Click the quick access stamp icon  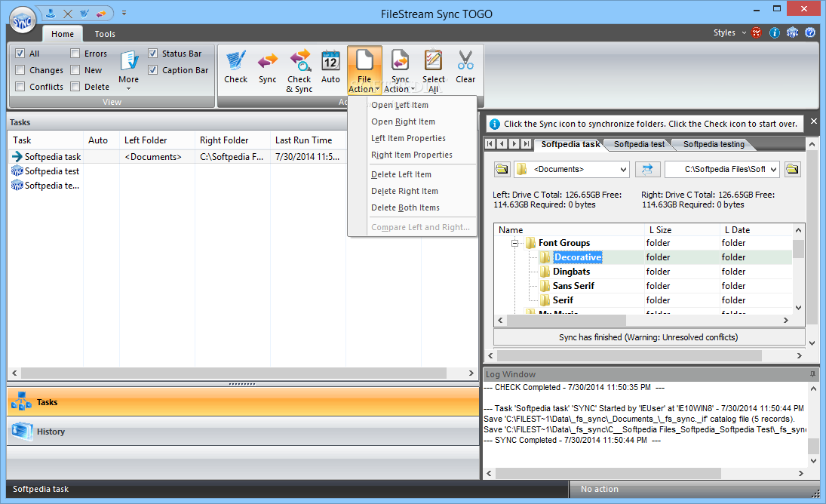click(x=51, y=13)
